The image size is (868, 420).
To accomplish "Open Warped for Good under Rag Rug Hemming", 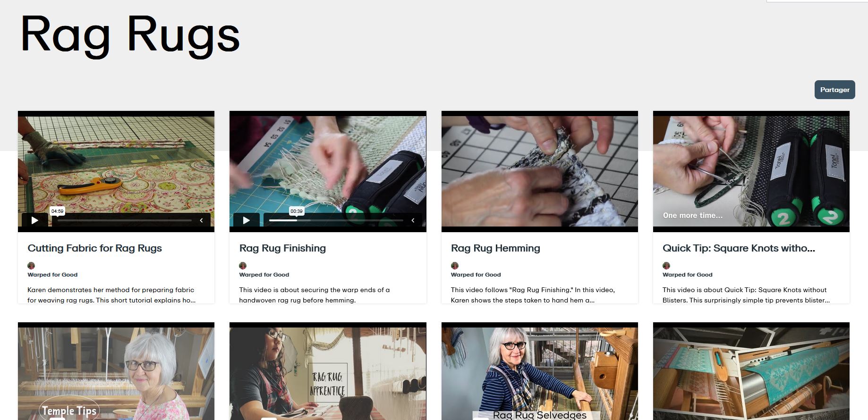I will click(x=476, y=275).
